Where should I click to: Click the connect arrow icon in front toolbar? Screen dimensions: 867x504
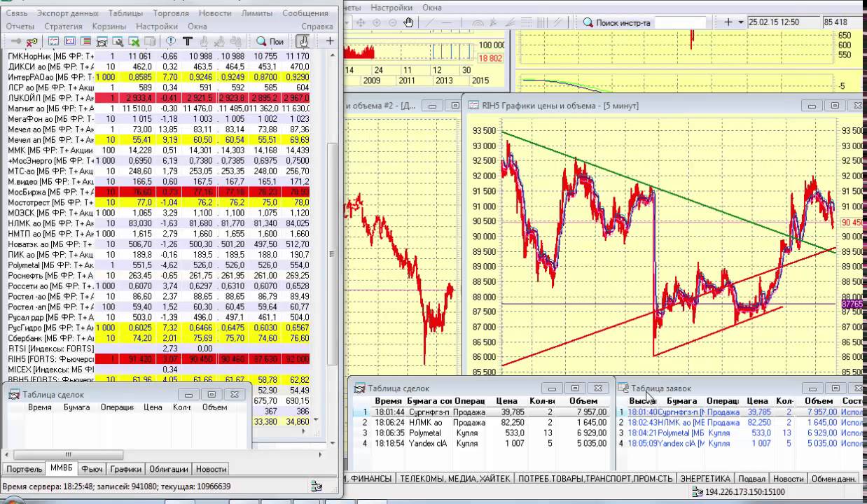[x=16, y=41]
